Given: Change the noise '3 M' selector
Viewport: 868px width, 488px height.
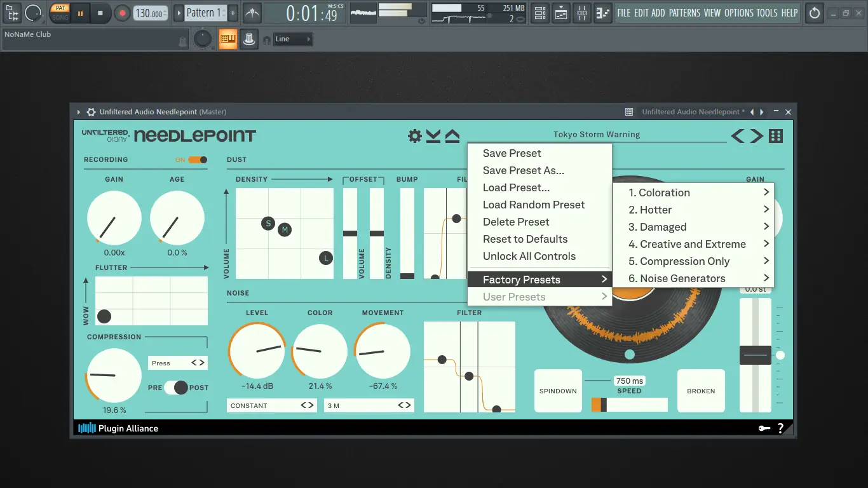Looking at the screenshot, I should pos(369,405).
